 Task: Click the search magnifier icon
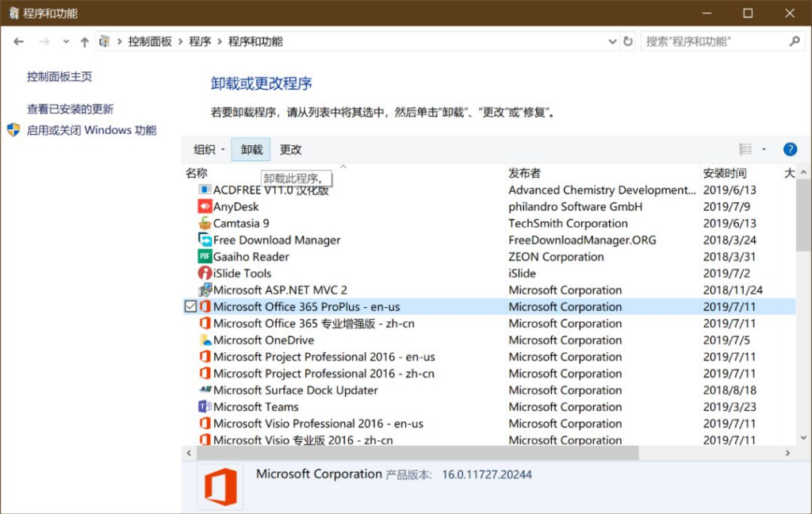795,41
